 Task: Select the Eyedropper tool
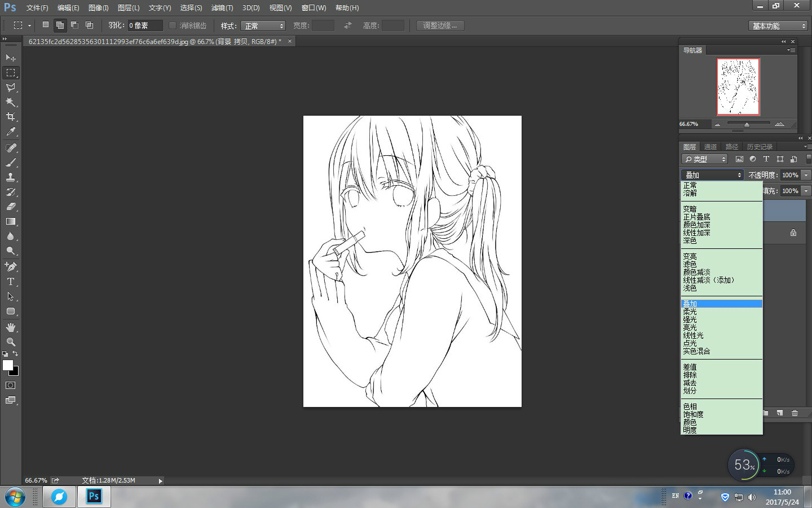pos(11,132)
